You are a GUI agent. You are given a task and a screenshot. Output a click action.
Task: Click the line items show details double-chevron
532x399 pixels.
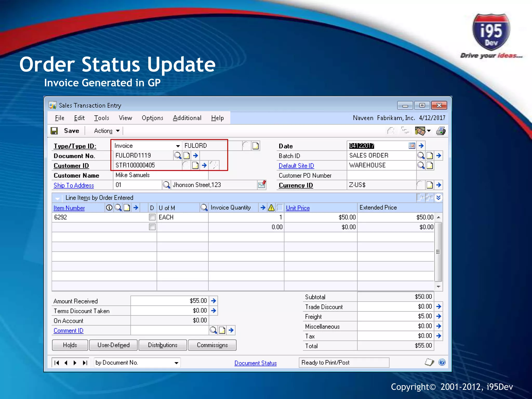(438, 198)
